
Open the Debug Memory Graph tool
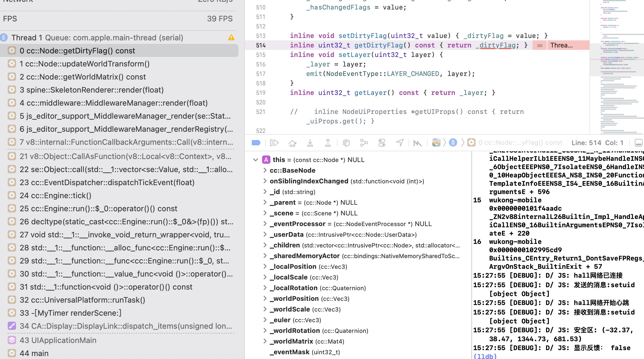tap(364, 143)
